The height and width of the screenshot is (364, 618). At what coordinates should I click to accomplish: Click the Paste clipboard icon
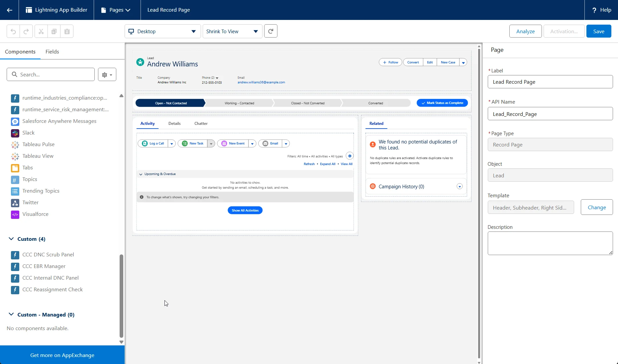pyautogui.click(x=67, y=31)
